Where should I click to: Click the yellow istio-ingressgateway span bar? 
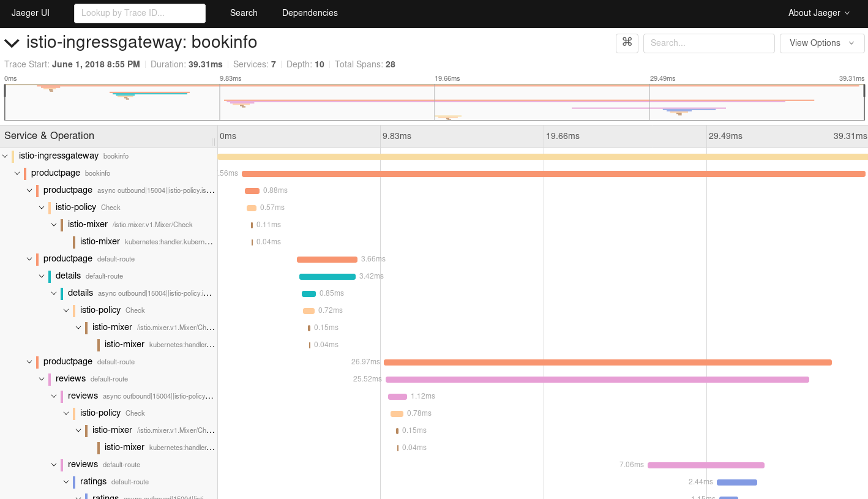(543, 157)
